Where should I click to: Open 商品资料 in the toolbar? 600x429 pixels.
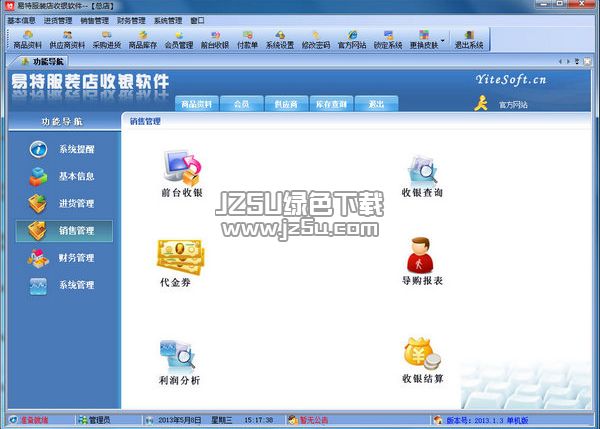(x=27, y=40)
